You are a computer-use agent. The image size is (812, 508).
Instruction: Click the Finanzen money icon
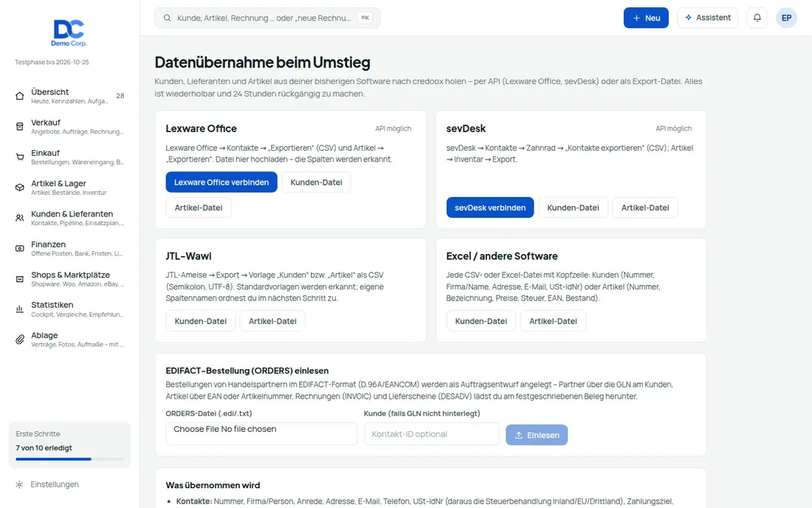(x=20, y=249)
